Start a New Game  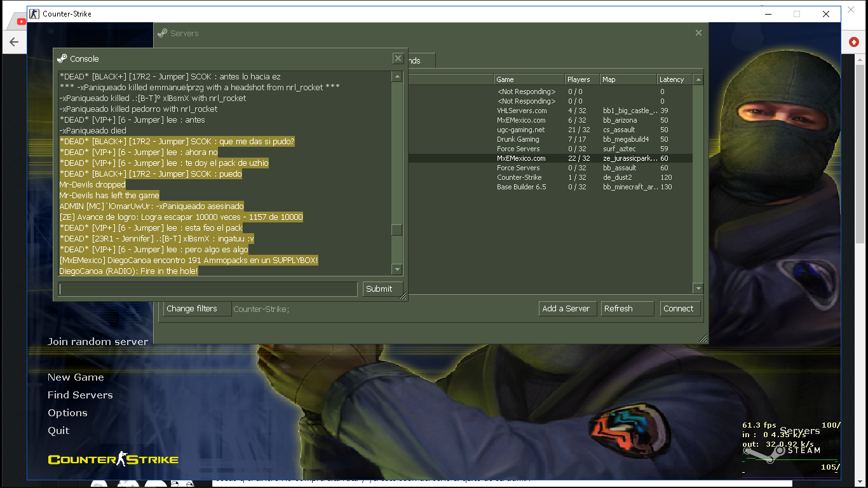(x=76, y=377)
